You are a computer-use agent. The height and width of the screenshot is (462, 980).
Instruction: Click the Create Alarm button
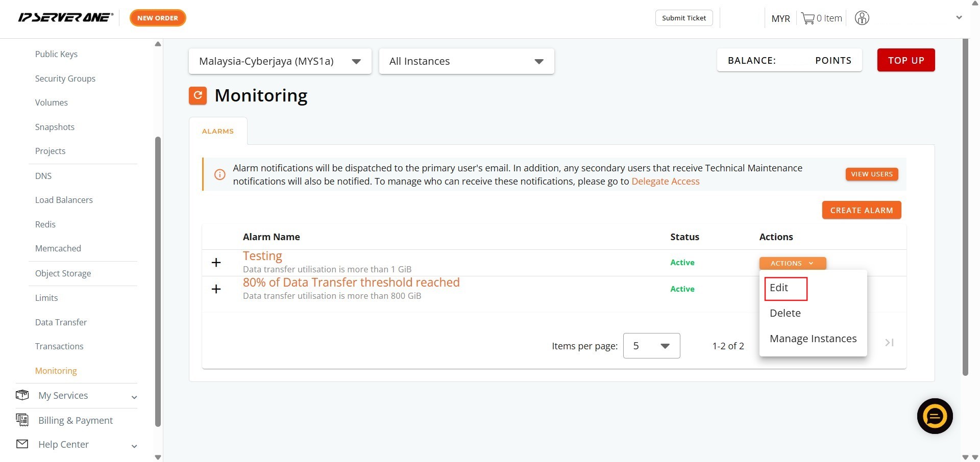pyautogui.click(x=861, y=210)
